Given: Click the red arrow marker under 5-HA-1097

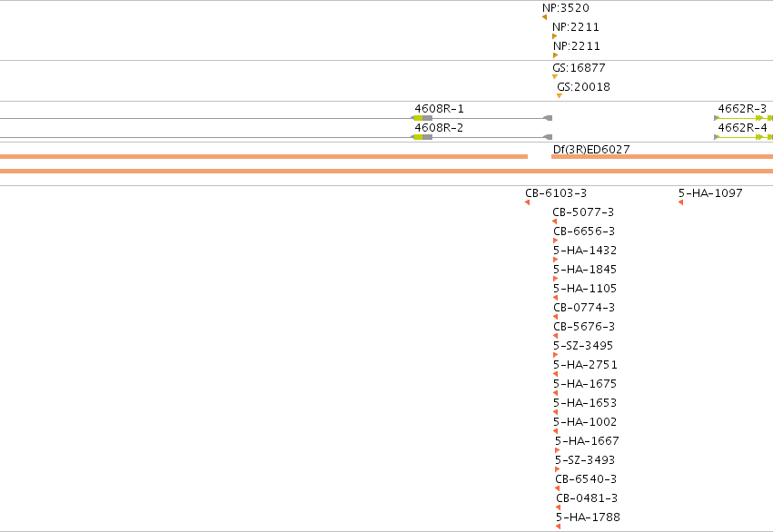Looking at the screenshot, I should point(681,202).
